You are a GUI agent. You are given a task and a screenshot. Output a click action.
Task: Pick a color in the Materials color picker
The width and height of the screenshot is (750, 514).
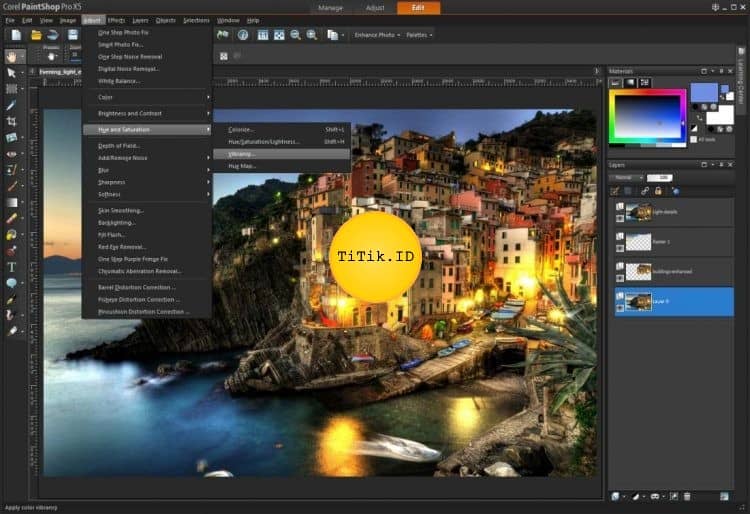(648, 116)
